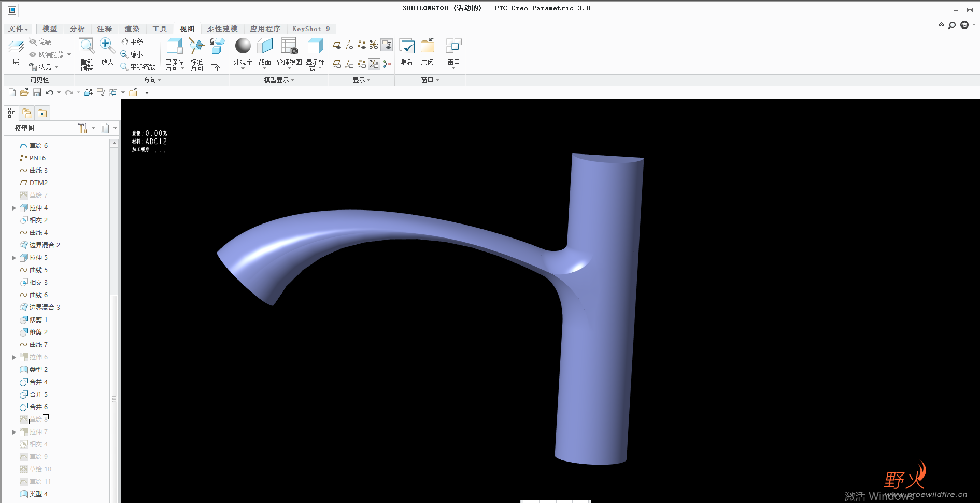Switch to the 模型 tab
This screenshot has height=503, width=980.
[50, 29]
